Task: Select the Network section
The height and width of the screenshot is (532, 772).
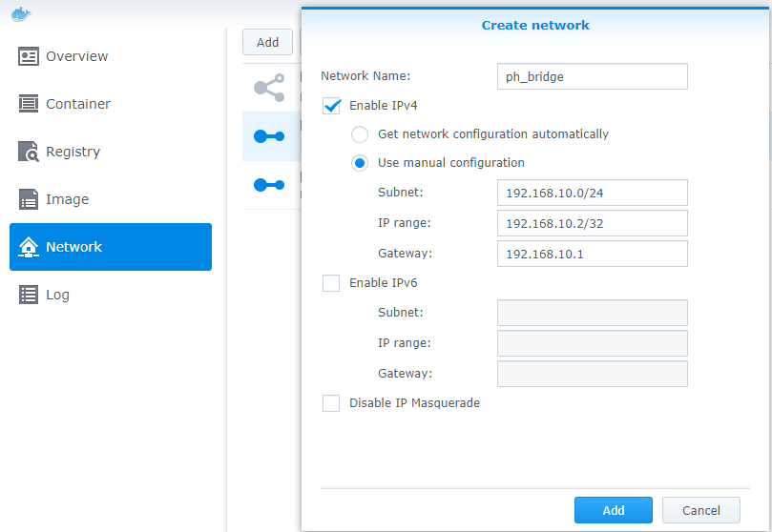Action: click(x=111, y=247)
